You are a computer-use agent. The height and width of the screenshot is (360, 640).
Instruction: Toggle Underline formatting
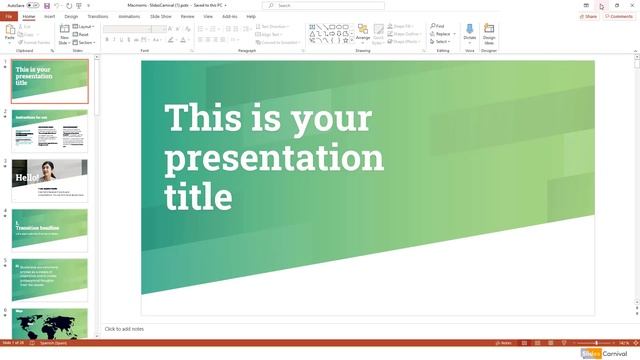point(121,40)
